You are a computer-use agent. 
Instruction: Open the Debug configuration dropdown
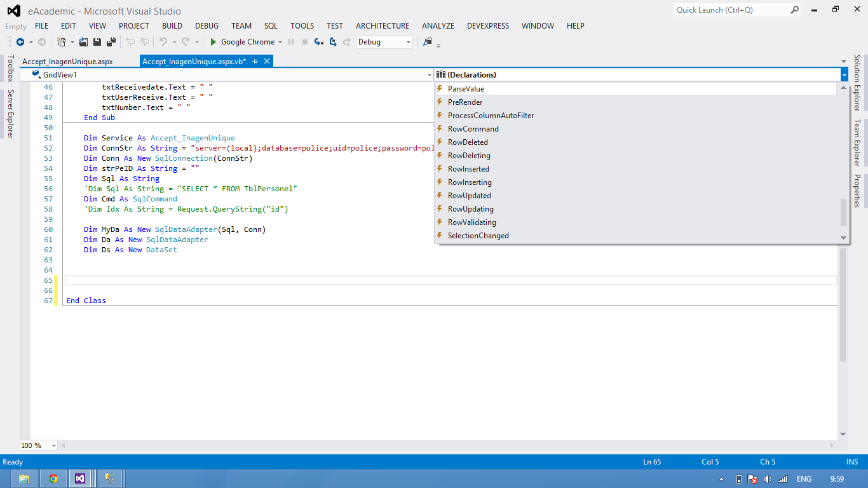click(x=384, y=42)
